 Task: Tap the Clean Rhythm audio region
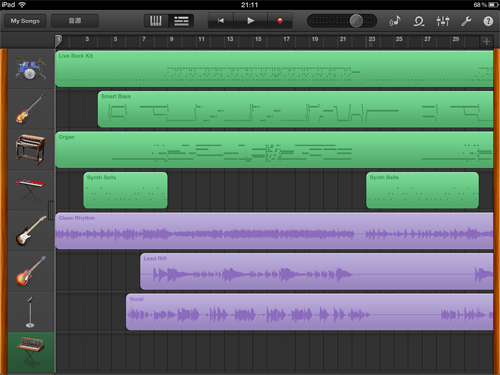(x=274, y=231)
